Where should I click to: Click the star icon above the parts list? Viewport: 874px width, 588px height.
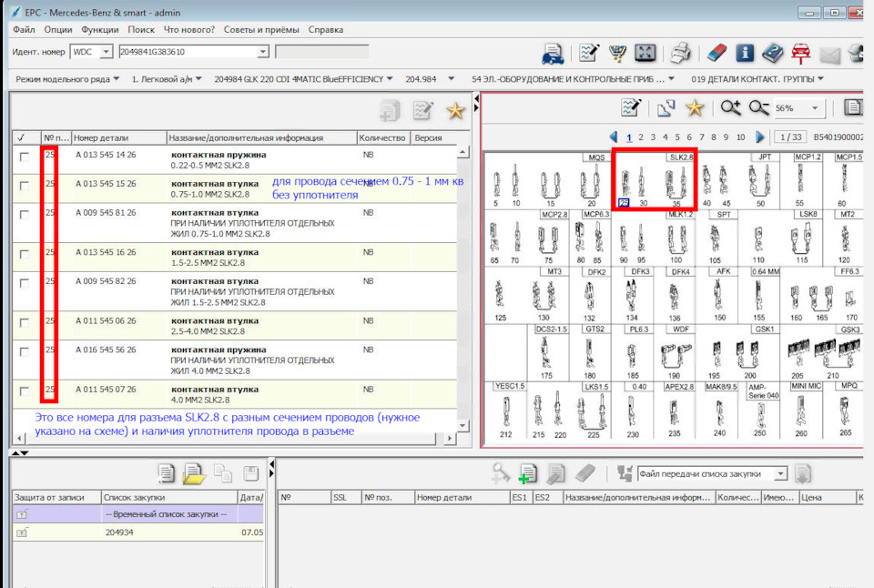click(455, 111)
